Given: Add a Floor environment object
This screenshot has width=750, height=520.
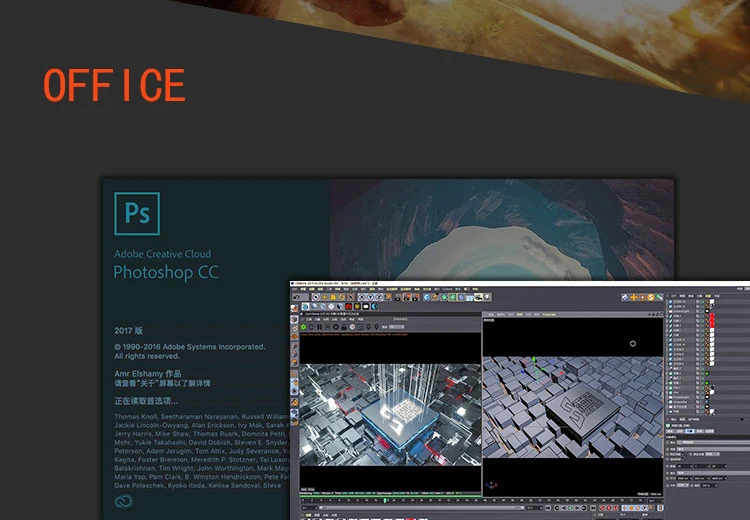Looking at the screenshot, I should [x=470, y=297].
